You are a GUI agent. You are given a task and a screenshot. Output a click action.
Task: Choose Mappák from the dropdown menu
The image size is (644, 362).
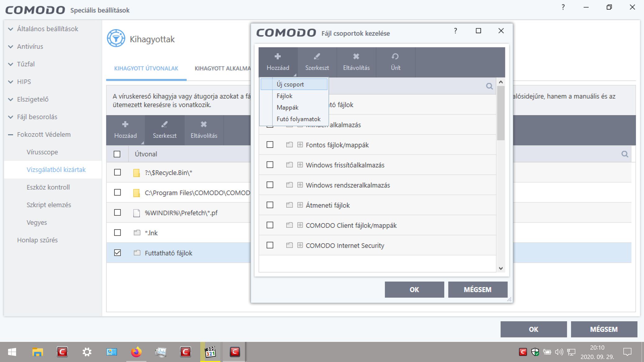point(294,108)
